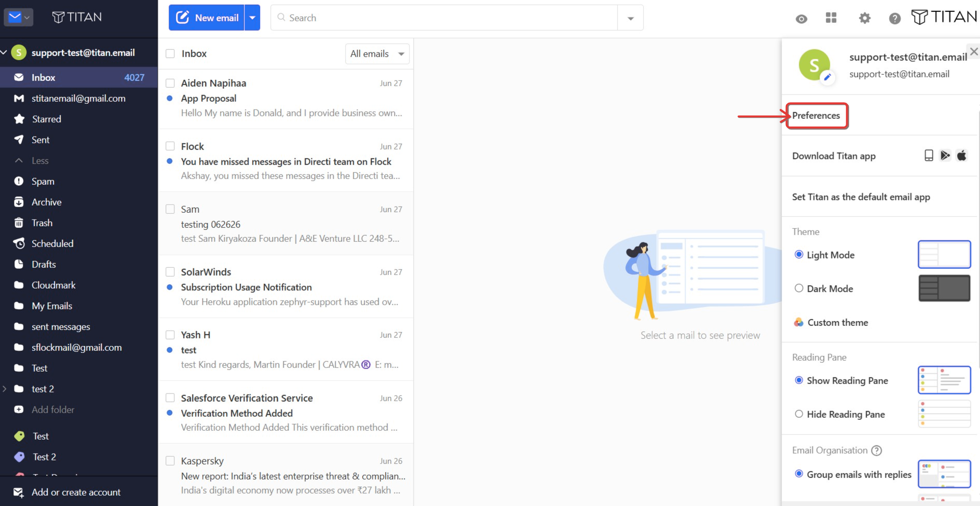Click the Spam folder icon
Viewport: 980px width, 506px height.
coord(19,181)
